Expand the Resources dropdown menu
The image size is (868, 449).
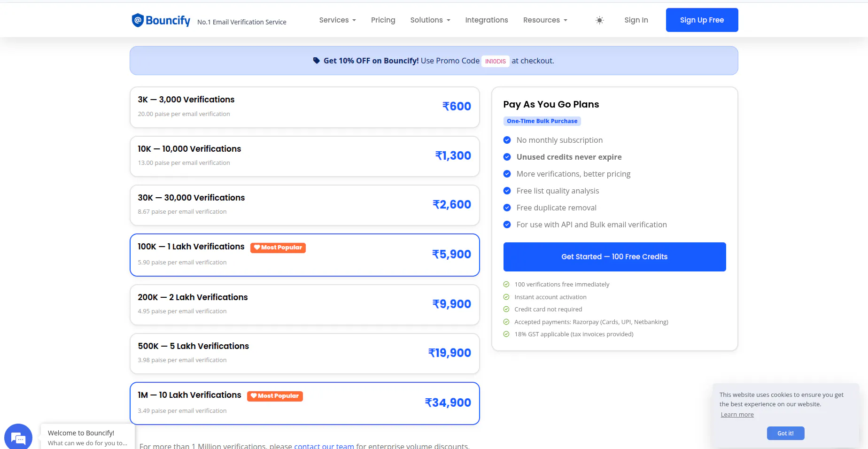coord(545,20)
